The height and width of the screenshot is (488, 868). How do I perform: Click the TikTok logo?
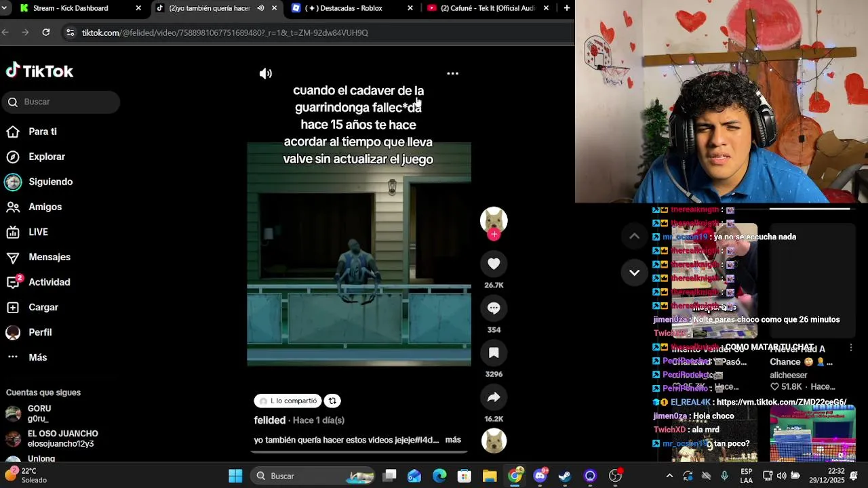tap(39, 71)
